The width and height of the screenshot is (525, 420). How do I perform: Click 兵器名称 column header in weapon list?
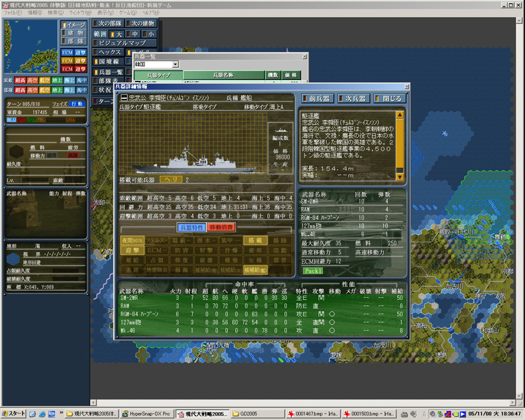click(x=224, y=75)
